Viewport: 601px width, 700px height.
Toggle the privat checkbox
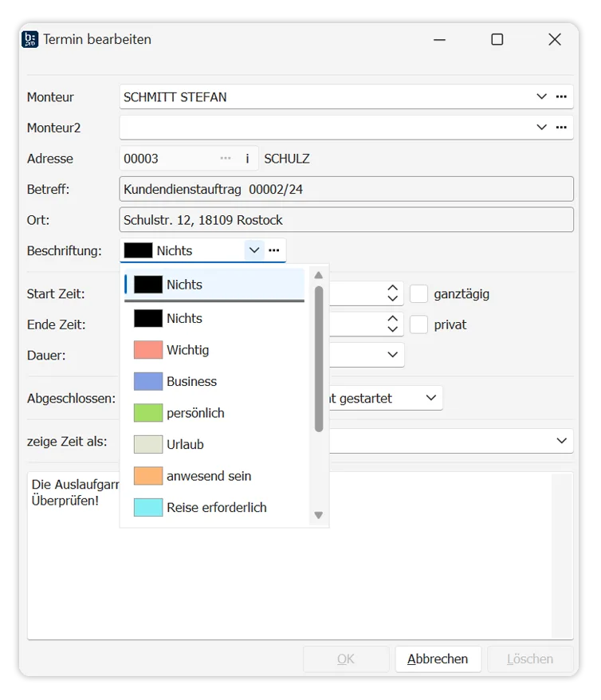click(x=419, y=324)
